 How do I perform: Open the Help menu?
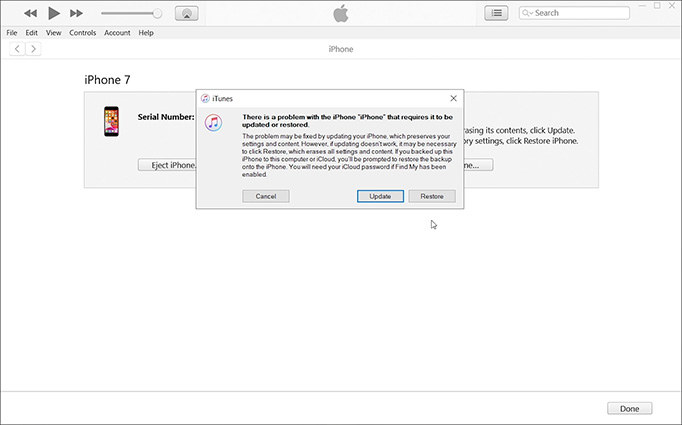tap(146, 33)
